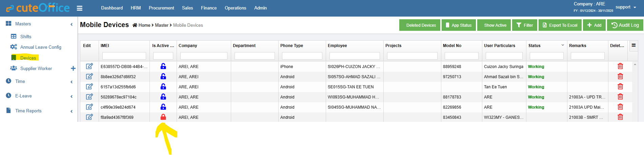Open the Procurement menu in the top navigation
Image resolution: width=644 pixels, height=155 pixels.
pos(161,8)
